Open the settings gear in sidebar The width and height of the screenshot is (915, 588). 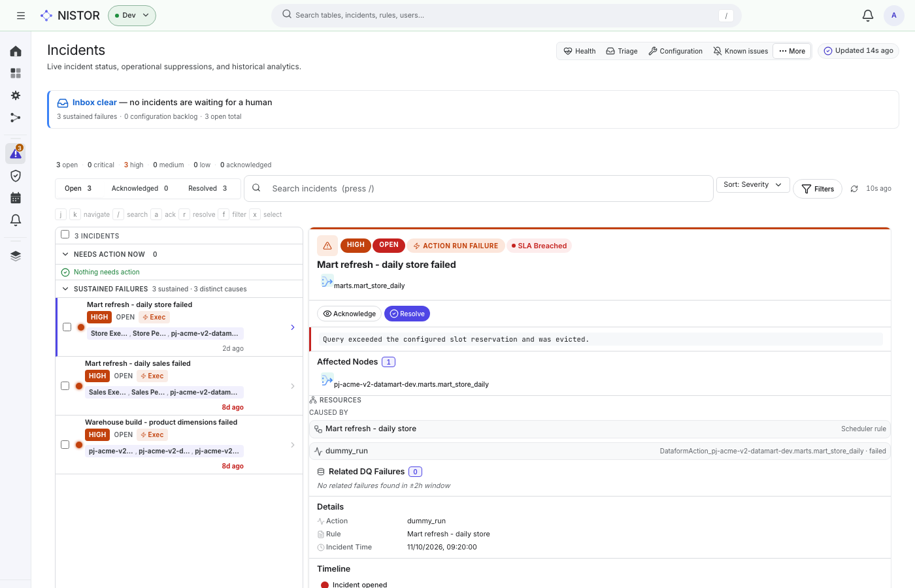tap(16, 95)
